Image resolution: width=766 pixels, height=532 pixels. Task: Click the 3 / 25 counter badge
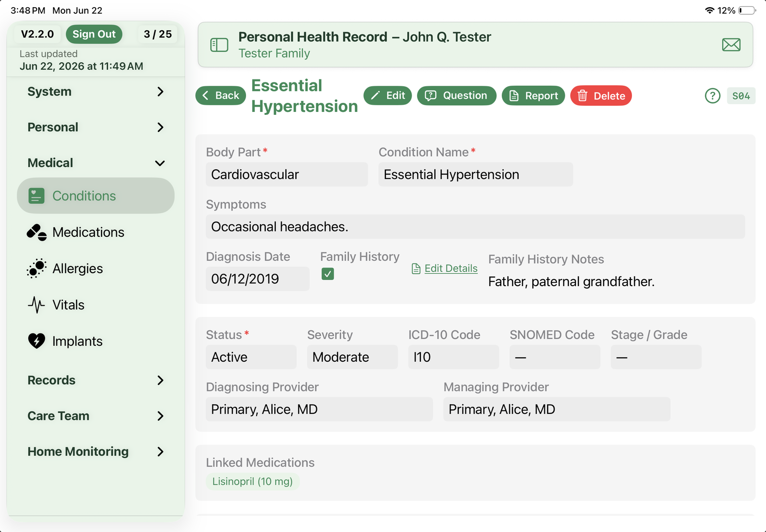pos(158,34)
